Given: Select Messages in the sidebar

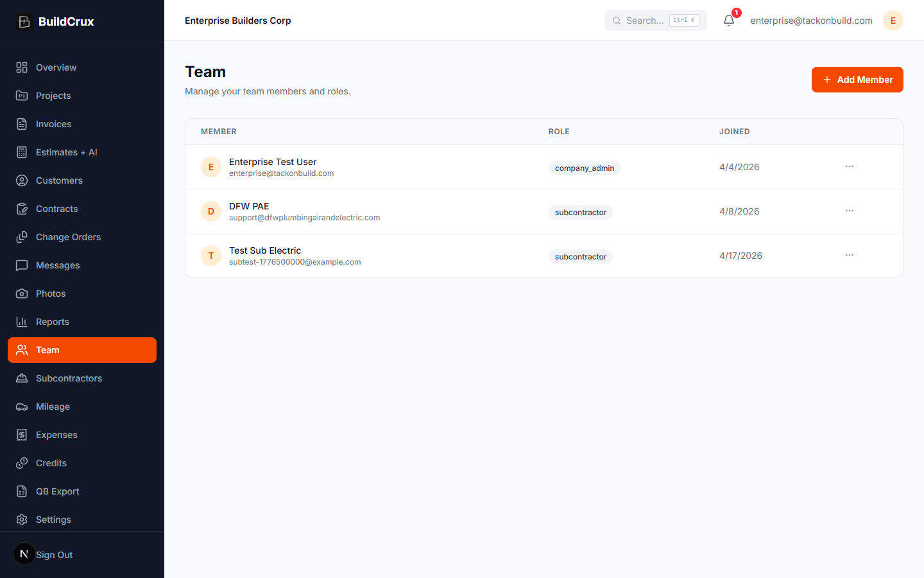Looking at the screenshot, I should click(82, 265).
